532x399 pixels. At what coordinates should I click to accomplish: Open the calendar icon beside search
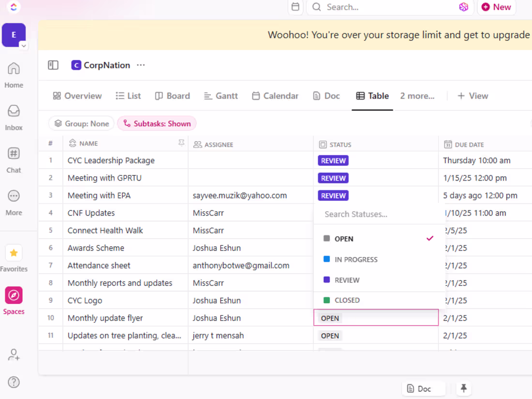[296, 7]
